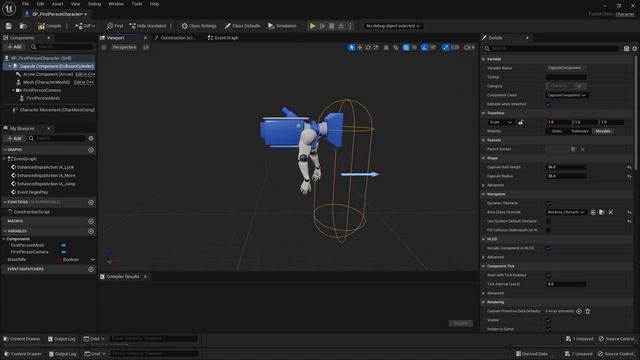Open the Component Class dropdown

pos(566,95)
